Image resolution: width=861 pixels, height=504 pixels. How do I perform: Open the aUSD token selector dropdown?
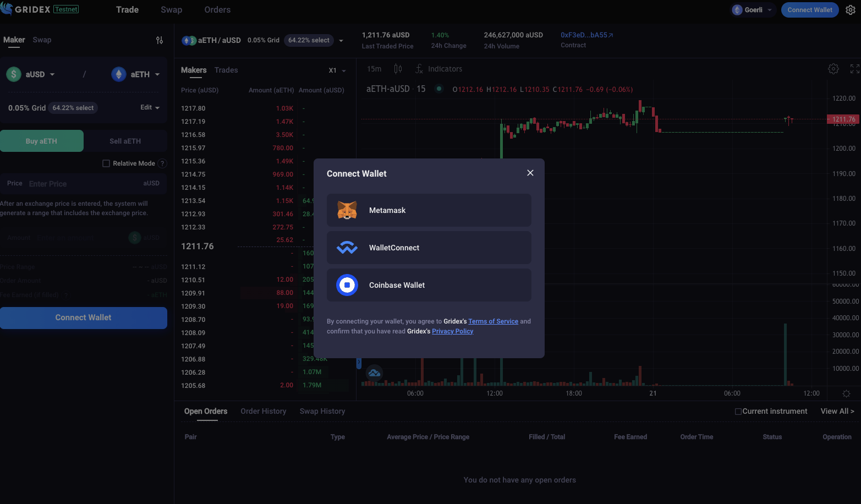pos(31,74)
